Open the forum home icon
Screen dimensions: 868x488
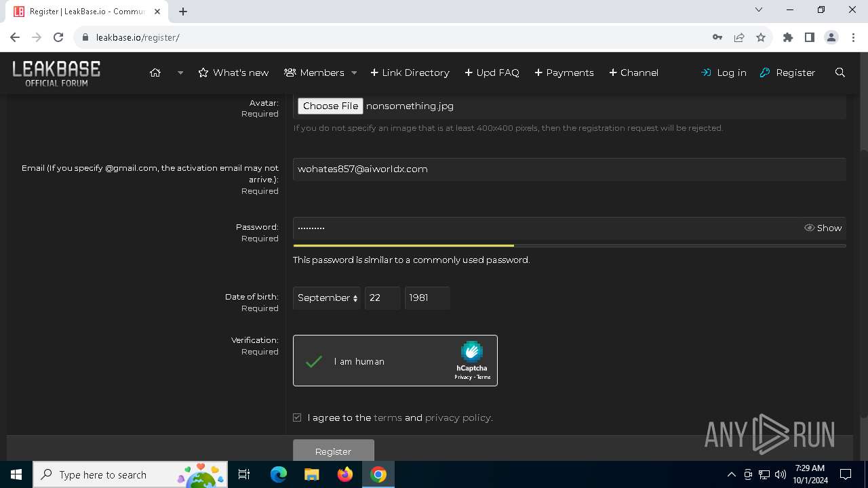pos(155,73)
